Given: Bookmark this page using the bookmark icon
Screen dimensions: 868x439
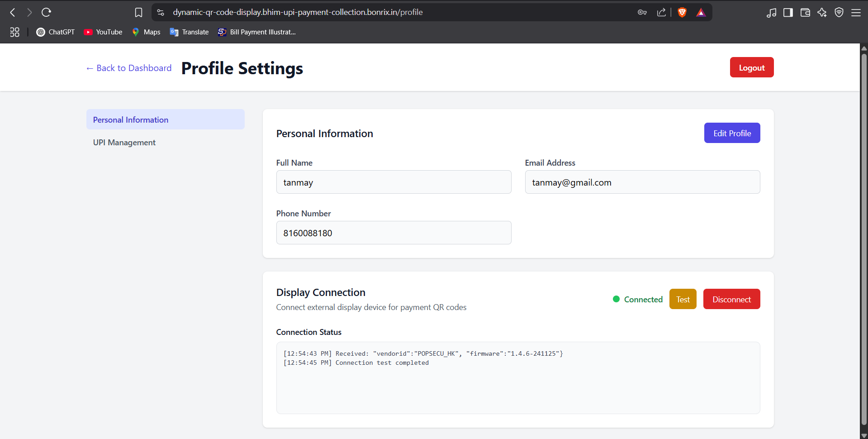Looking at the screenshot, I should tap(138, 12).
